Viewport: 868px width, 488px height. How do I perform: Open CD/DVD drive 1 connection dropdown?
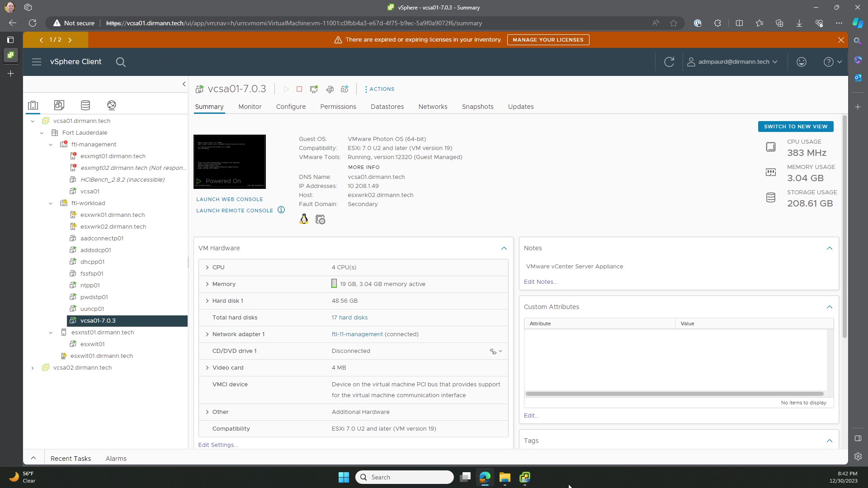click(x=496, y=352)
